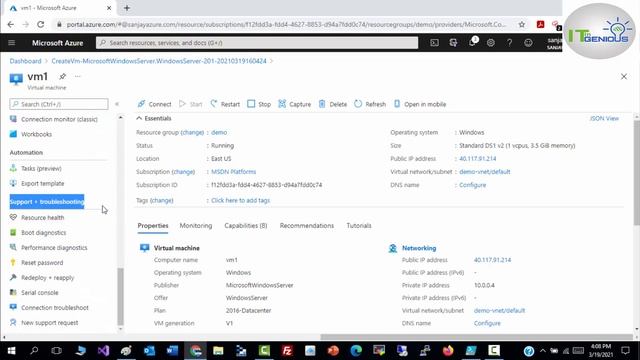Open Outlook from the taskbar
Screen dimensions: 640x360
(x=149, y=351)
